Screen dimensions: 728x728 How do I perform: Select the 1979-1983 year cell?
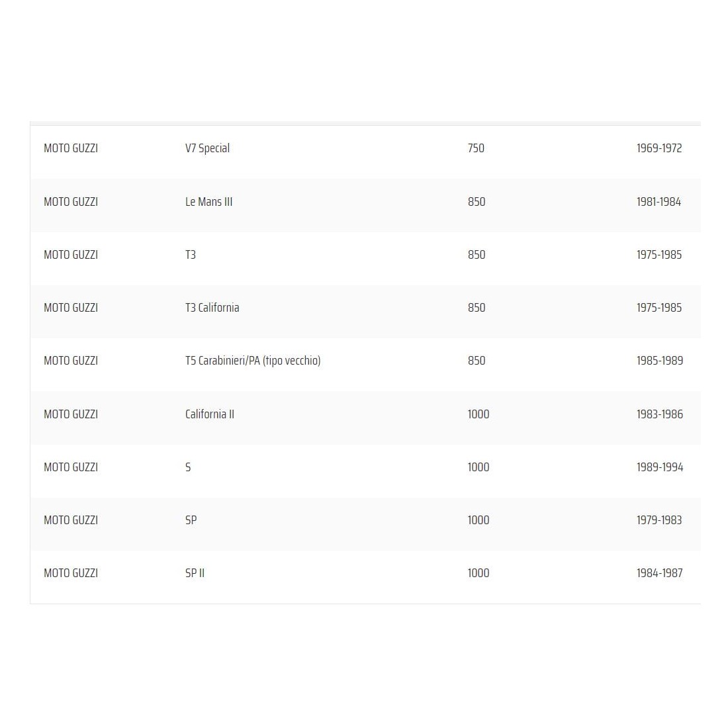pyautogui.click(x=659, y=520)
